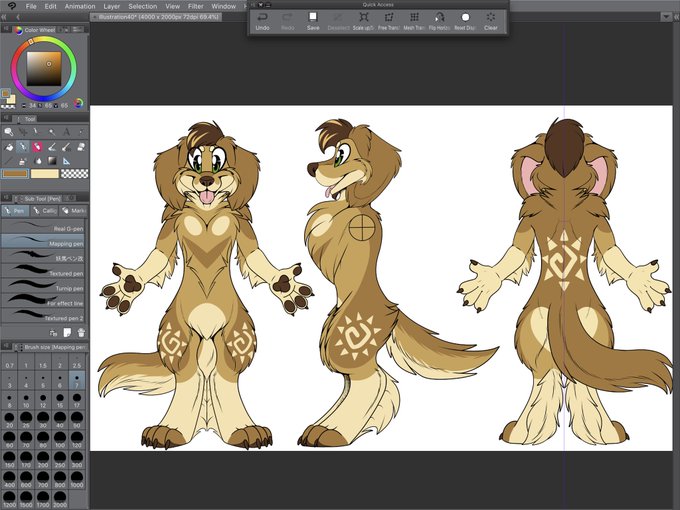This screenshot has height=510, width=680.
Task: Select the pink Eraser tool icon
Action: coord(37,147)
